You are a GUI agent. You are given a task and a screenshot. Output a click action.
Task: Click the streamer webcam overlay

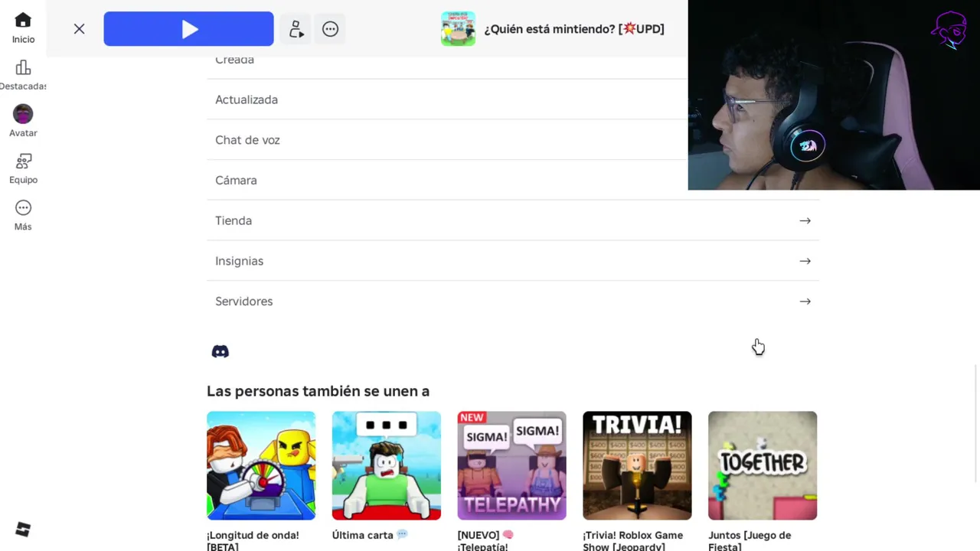[x=834, y=95]
